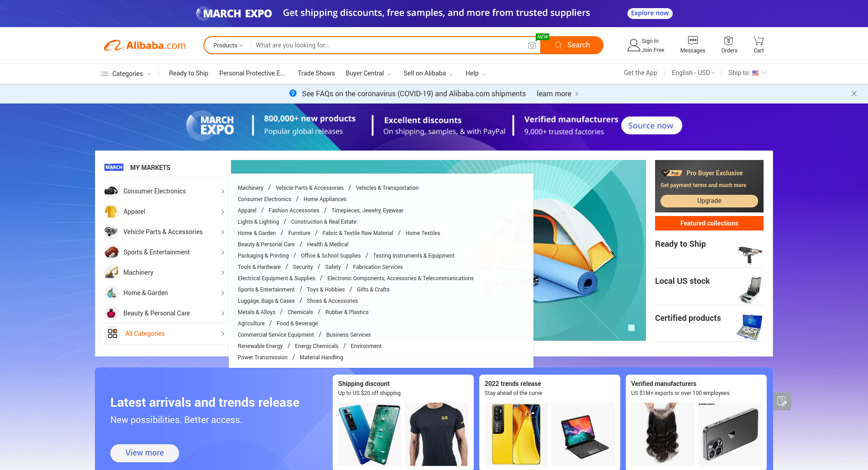The height and width of the screenshot is (470, 868).
Task: Open Personal Protective Equipment nav item
Action: click(252, 73)
